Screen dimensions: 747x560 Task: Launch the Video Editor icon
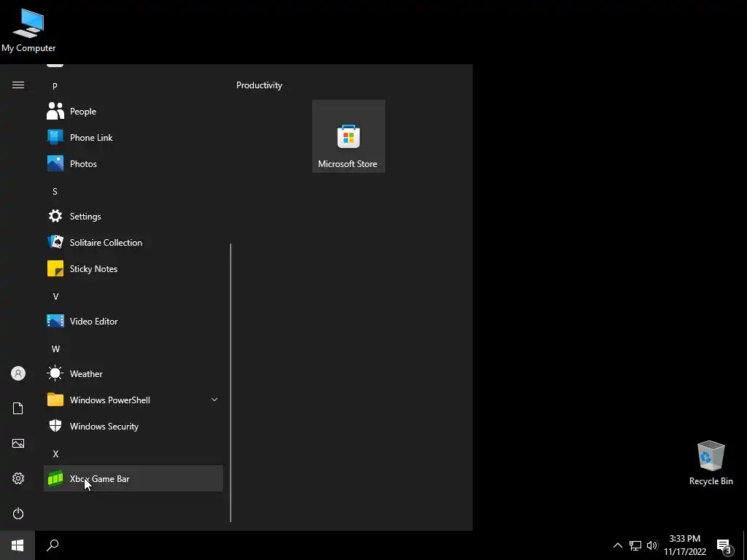(55, 321)
